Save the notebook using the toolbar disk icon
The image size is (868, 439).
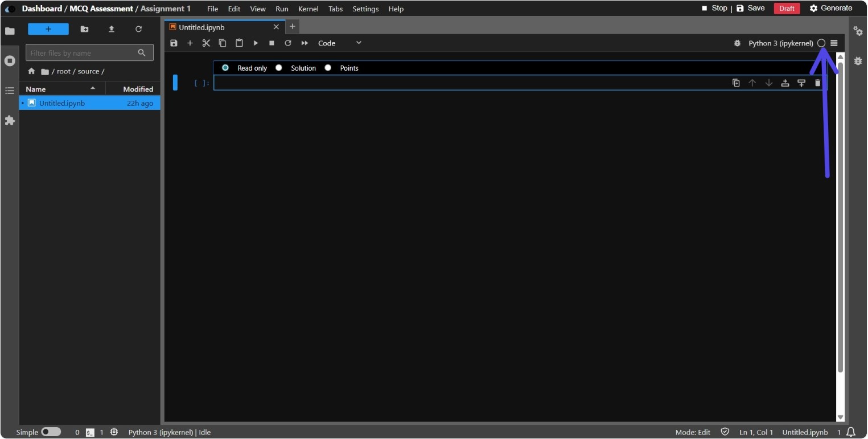click(x=174, y=43)
